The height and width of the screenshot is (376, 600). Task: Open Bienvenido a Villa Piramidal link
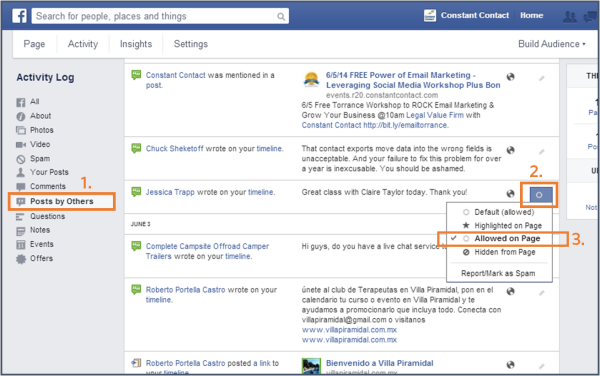click(380, 363)
